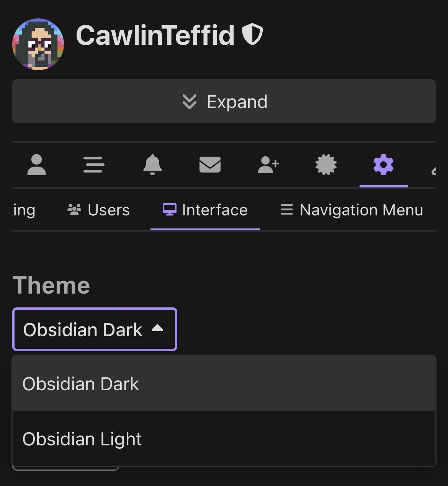448x486 pixels.
Task: Open the badges certificate icon
Action: [x=326, y=165]
